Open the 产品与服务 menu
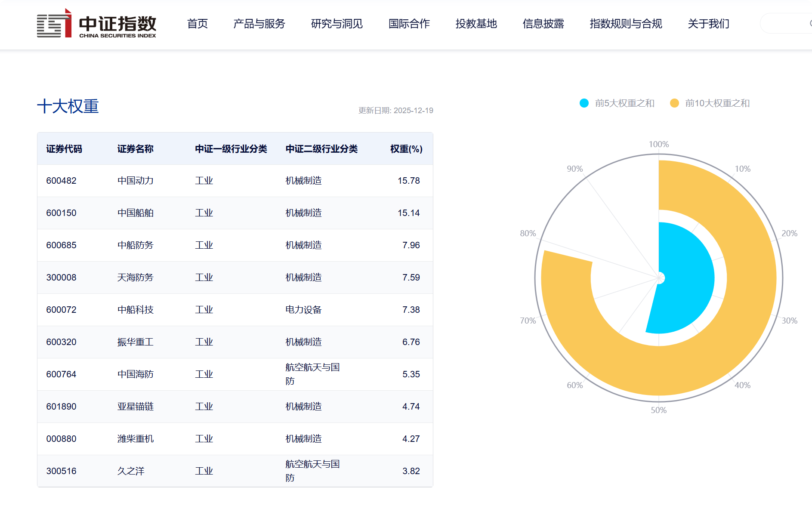The image size is (812, 512). tap(259, 24)
